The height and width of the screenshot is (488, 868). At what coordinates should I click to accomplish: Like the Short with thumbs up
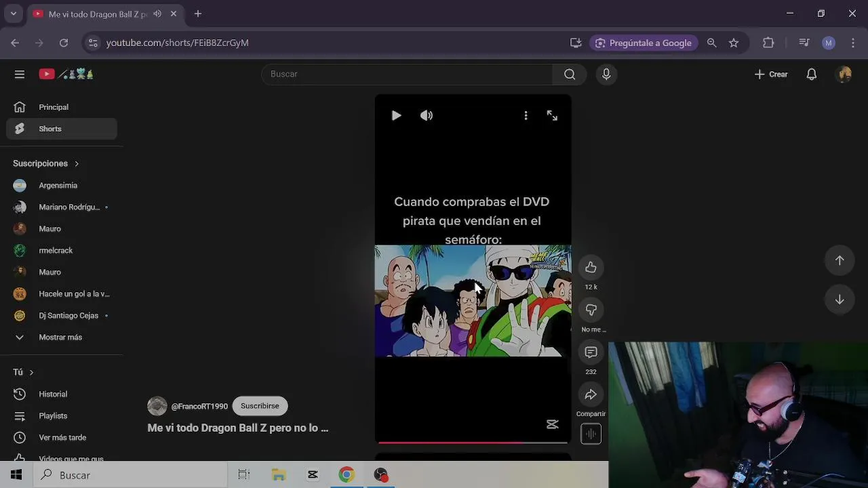(591, 268)
